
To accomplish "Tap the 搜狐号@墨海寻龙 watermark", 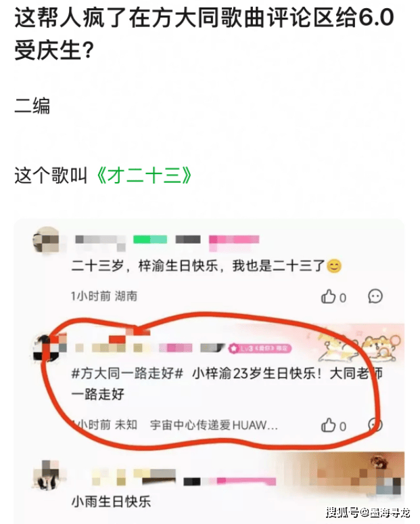I will point(368,512).
